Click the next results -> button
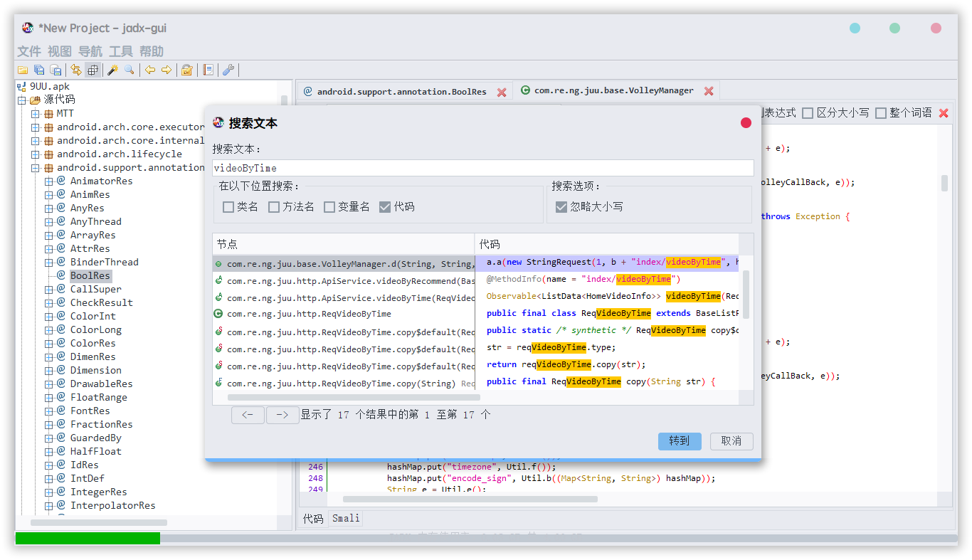 pyautogui.click(x=282, y=415)
